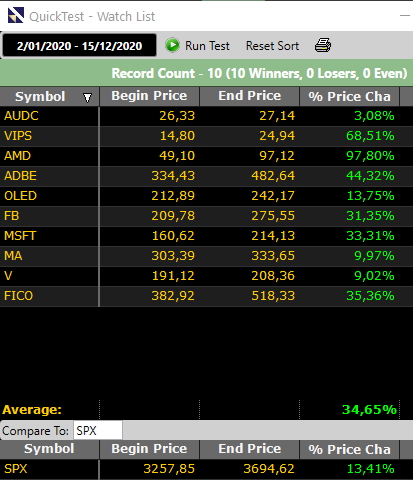Screen dimensions: 413x480
Task: Select the MSFT symbol row
Action: coord(206,236)
